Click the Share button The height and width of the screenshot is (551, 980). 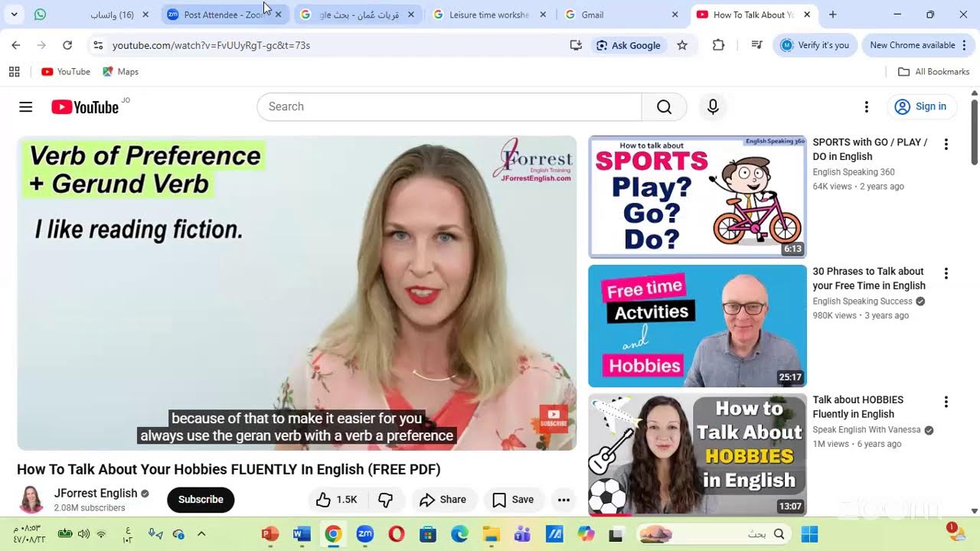click(x=443, y=500)
